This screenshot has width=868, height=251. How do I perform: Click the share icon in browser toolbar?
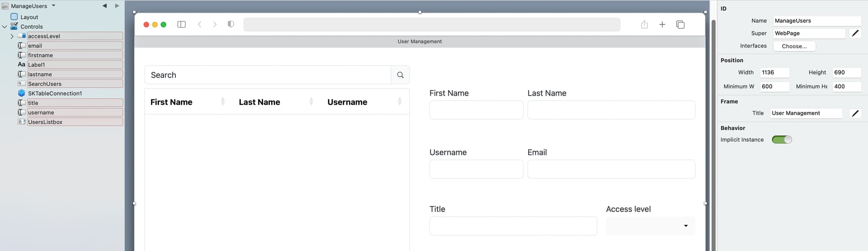[x=644, y=24]
